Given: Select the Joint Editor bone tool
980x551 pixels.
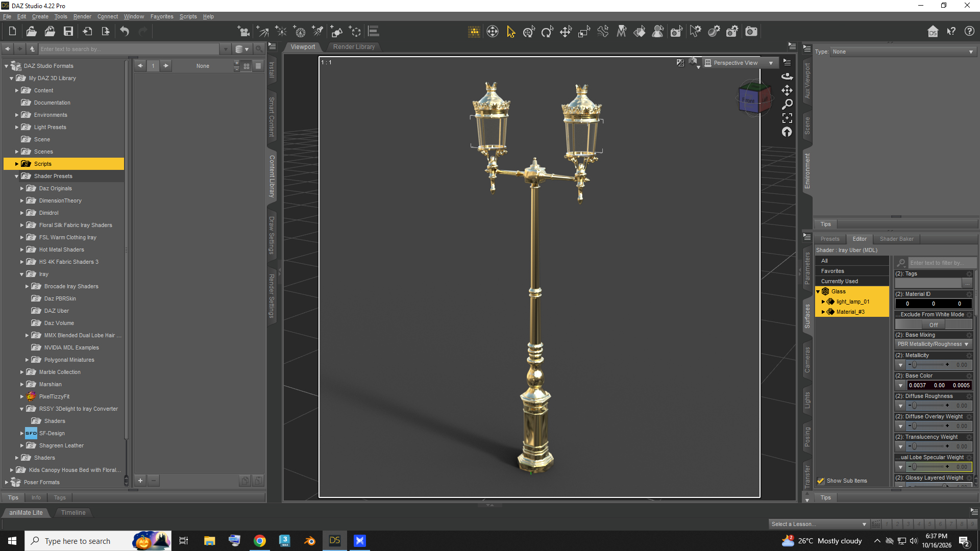Looking at the screenshot, I should coord(603,32).
